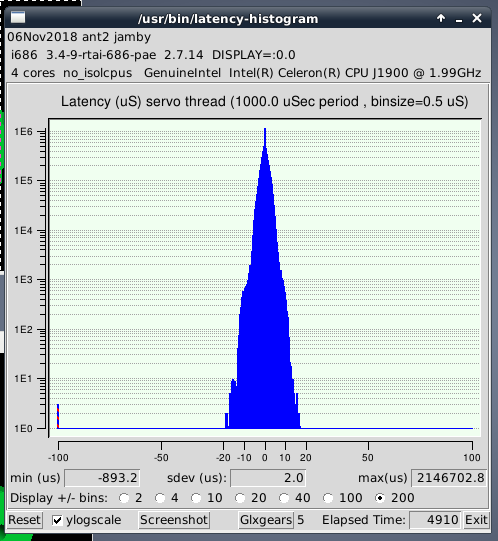The height and width of the screenshot is (541, 498).
Task: Click the min (us) value field
Action: click(102, 478)
